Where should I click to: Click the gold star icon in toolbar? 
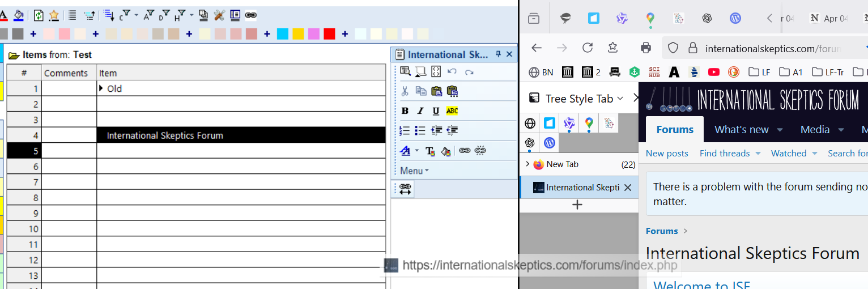tap(54, 15)
